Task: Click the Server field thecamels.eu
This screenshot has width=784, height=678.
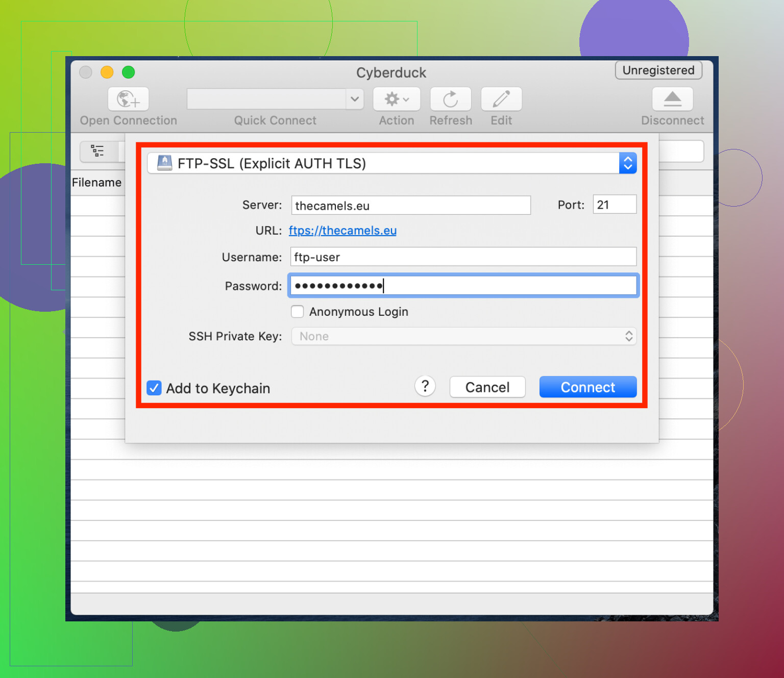Action: pyautogui.click(x=411, y=205)
